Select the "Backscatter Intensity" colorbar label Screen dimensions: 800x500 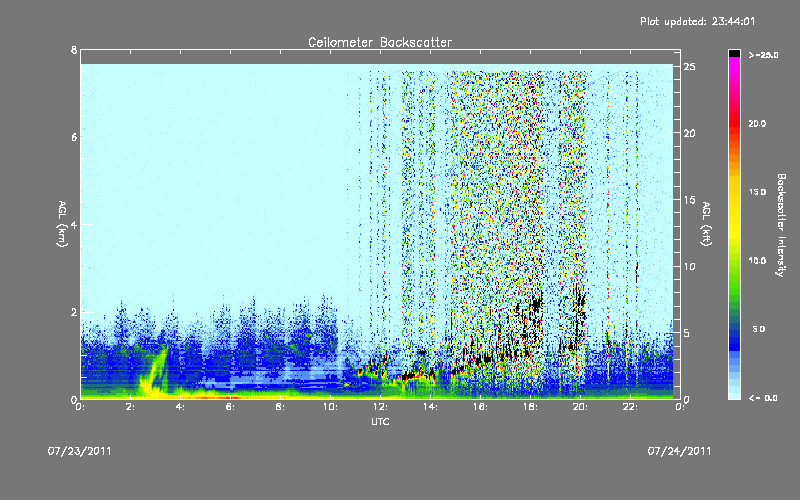point(781,225)
